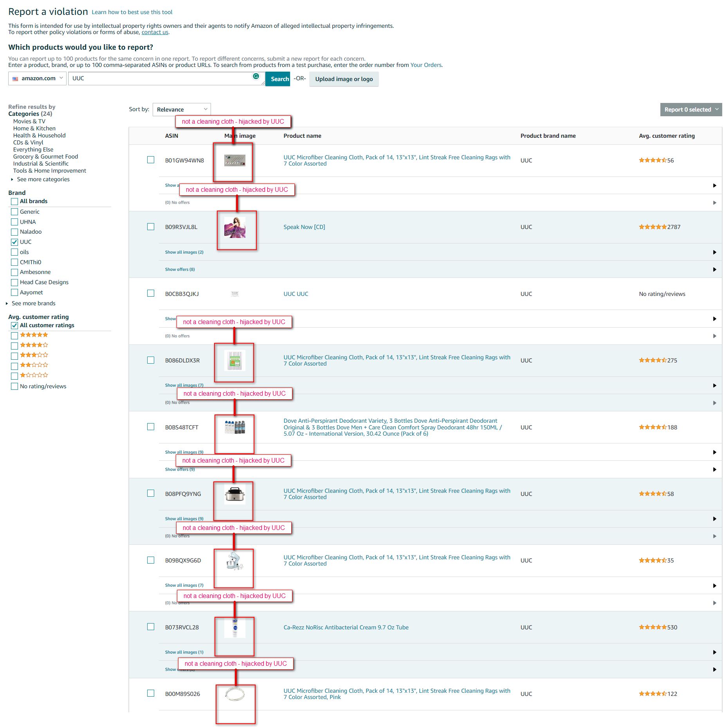Open the Sort by Relevance dropdown

[x=182, y=110]
